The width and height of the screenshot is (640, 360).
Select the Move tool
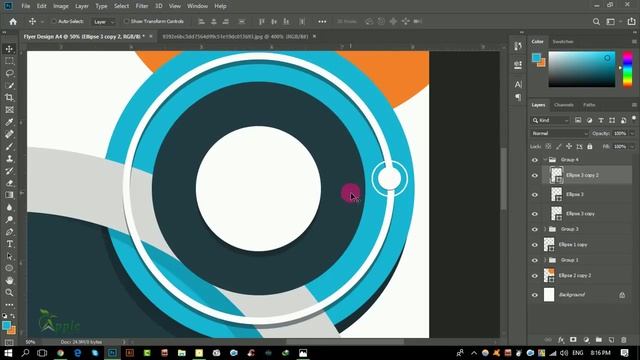9,49
